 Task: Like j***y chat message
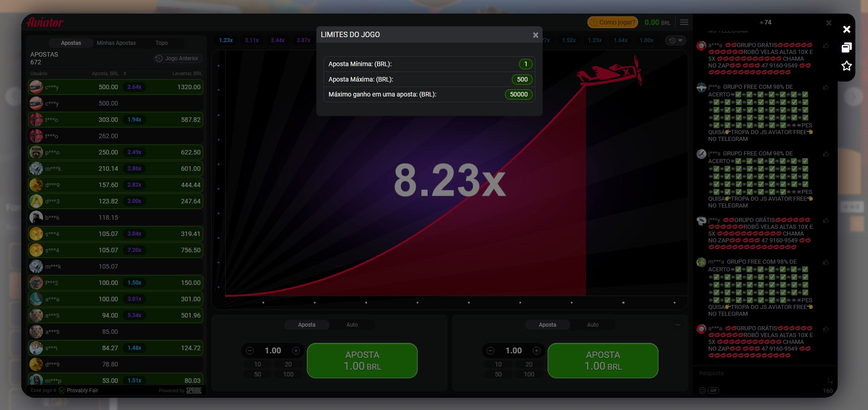click(826, 221)
